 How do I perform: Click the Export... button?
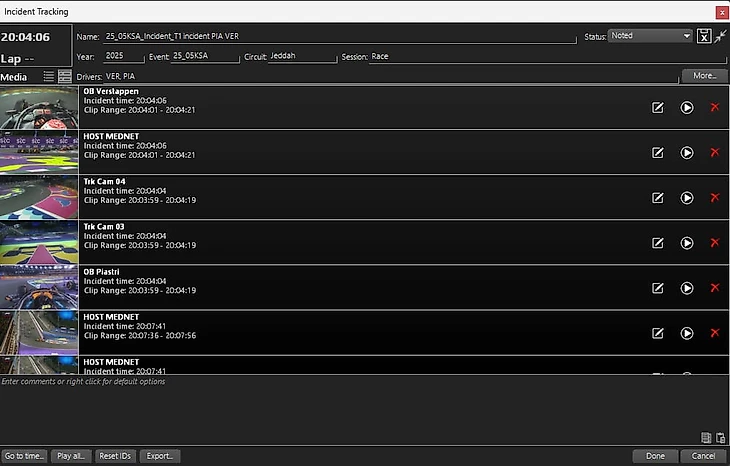coord(160,456)
